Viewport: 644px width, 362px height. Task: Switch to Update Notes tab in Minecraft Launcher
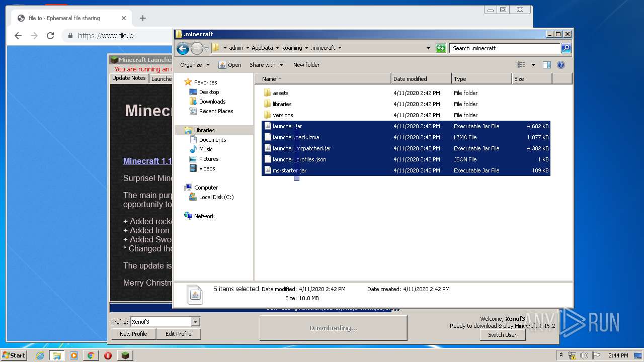point(129,78)
